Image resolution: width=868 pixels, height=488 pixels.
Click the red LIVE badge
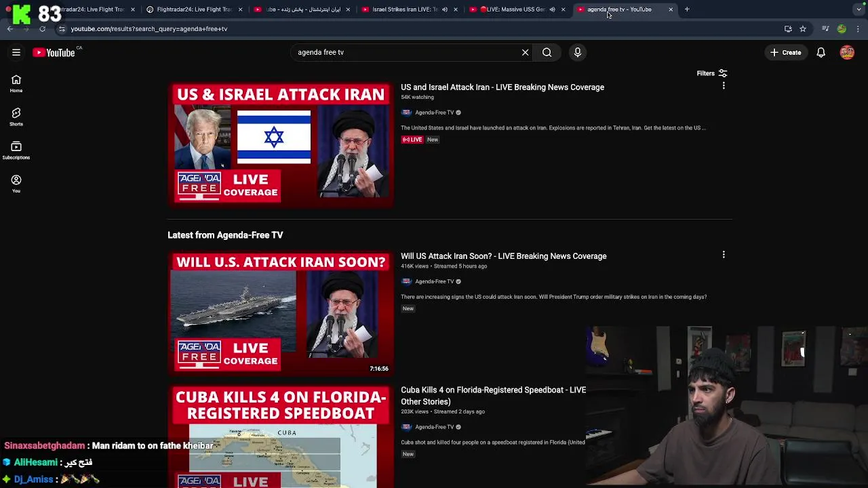[x=412, y=140]
